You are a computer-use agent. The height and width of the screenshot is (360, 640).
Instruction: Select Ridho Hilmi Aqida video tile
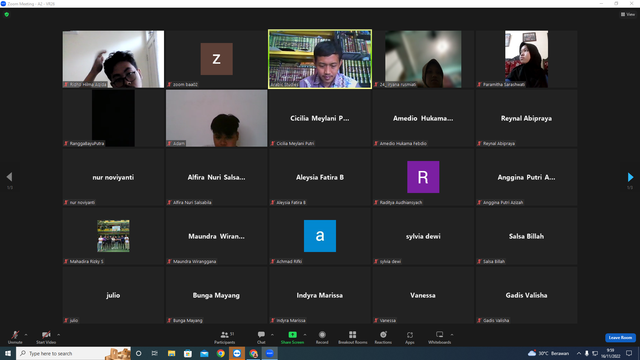113,59
